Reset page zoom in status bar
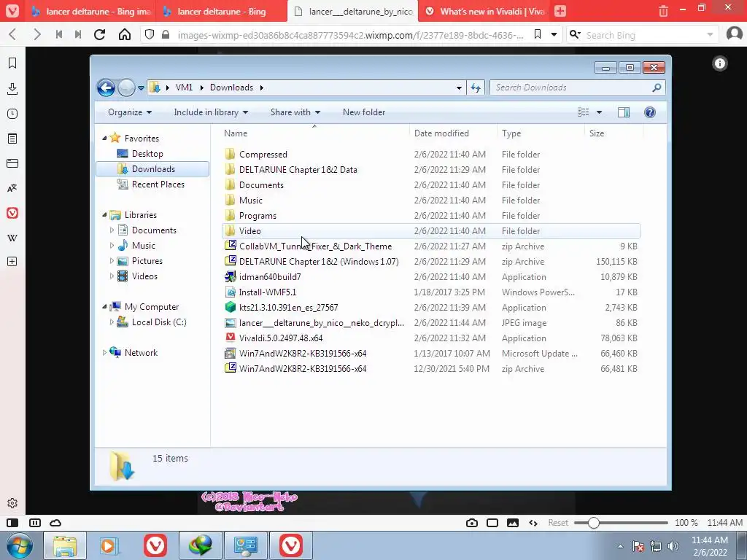747x560 pixels. (558, 523)
